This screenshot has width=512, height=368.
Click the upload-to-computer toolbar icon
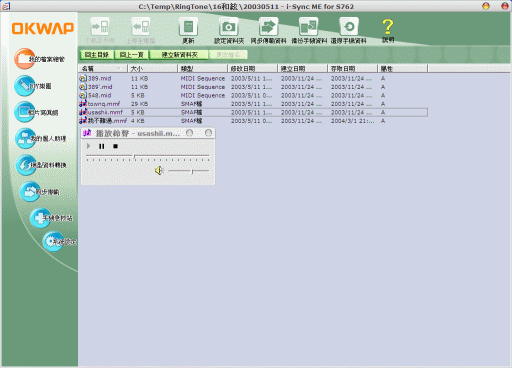point(141,26)
